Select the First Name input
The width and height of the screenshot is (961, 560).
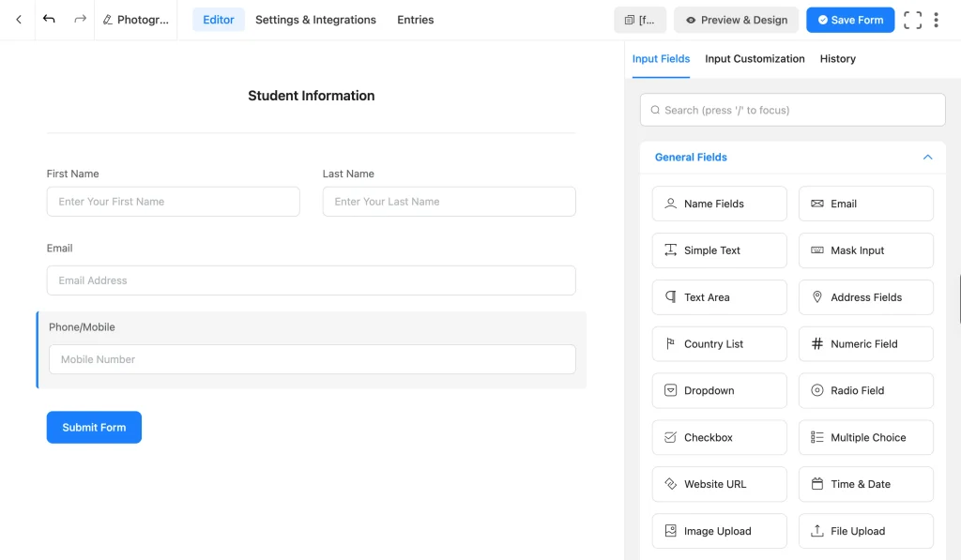[173, 202]
